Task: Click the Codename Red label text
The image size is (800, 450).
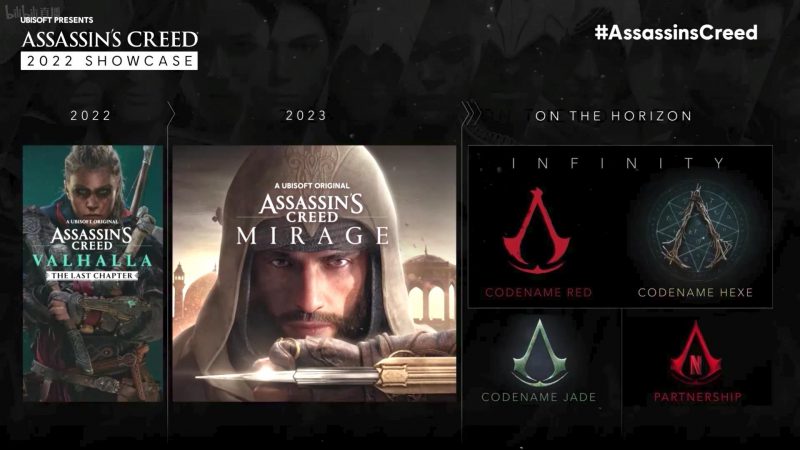Action: 538,292
